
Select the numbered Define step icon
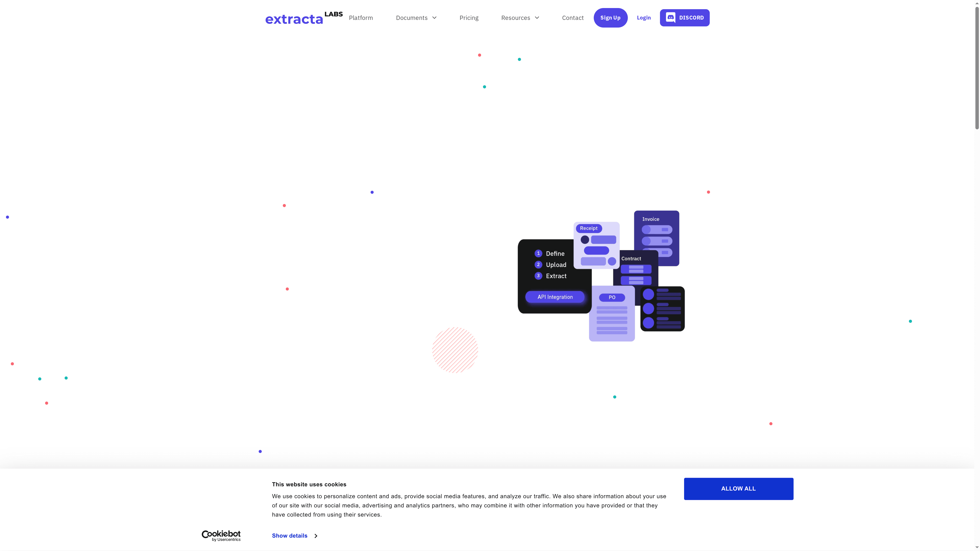tap(538, 253)
